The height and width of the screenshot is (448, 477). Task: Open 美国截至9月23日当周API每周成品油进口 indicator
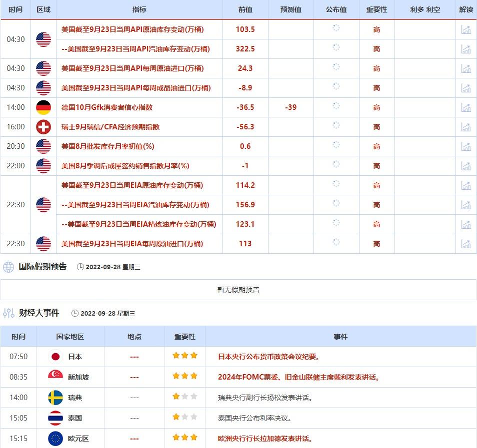click(x=136, y=88)
